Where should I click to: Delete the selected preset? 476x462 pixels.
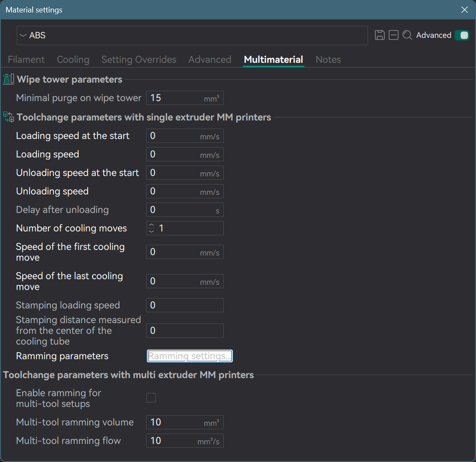pos(393,35)
